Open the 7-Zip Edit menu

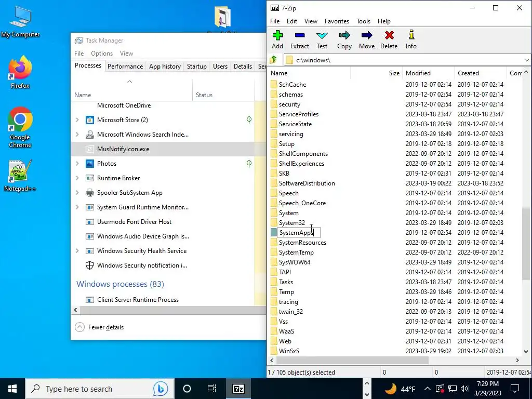pos(292,21)
